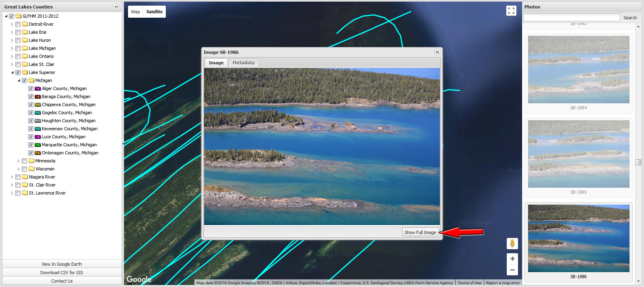Screen dimensions: 644x287
Task: Zoom in using the map plus icon
Action: coord(512,259)
